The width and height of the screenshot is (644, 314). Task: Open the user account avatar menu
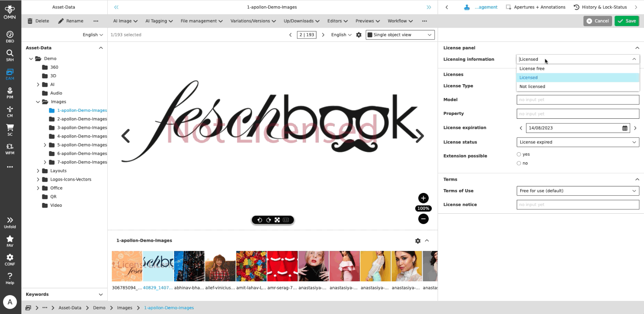[10, 302]
